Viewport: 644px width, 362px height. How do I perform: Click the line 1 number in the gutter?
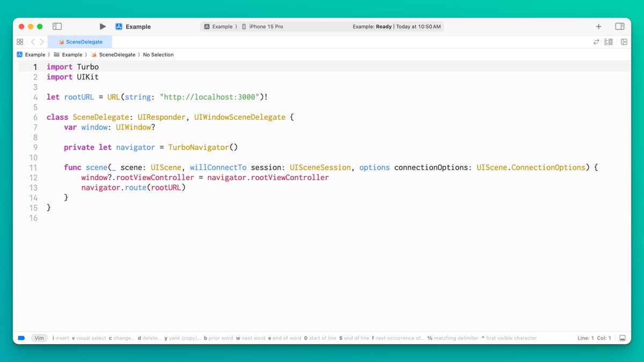[35, 67]
